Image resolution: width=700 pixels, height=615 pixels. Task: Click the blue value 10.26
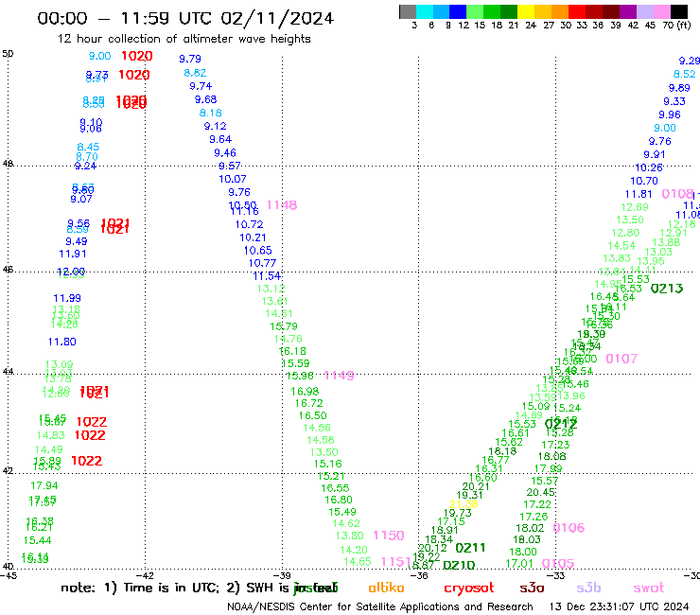point(649,167)
